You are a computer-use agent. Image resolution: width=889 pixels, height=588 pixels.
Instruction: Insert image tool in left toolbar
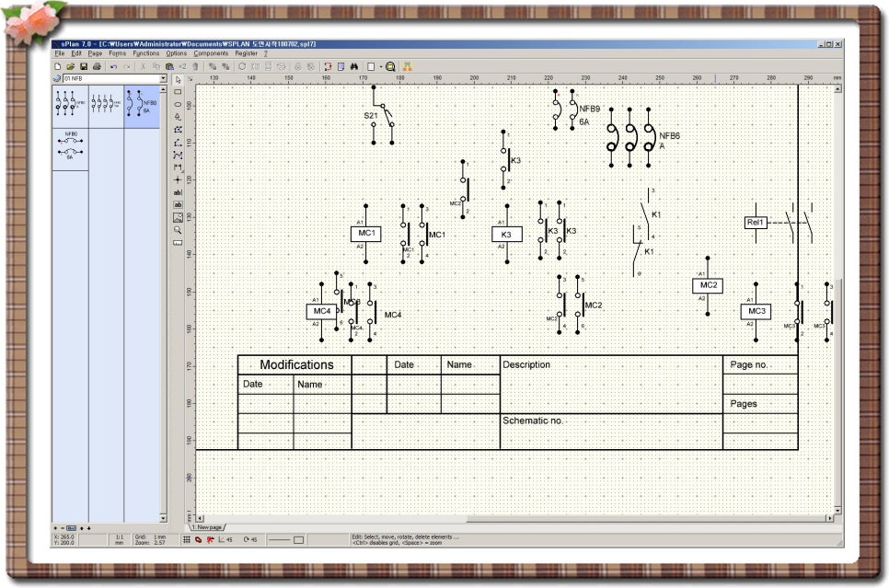pyautogui.click(x=178, y=217)
